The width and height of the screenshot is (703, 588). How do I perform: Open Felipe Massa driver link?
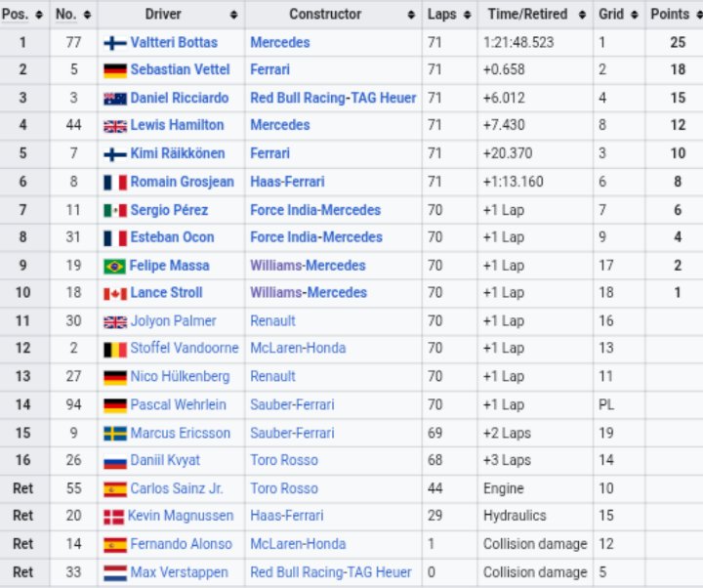pos(169,266)
